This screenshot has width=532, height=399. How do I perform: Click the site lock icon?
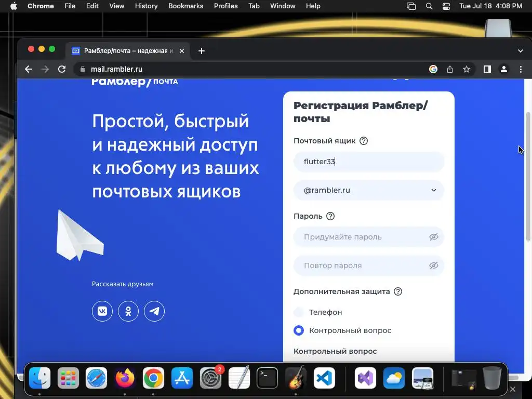[x=83, y=69]
